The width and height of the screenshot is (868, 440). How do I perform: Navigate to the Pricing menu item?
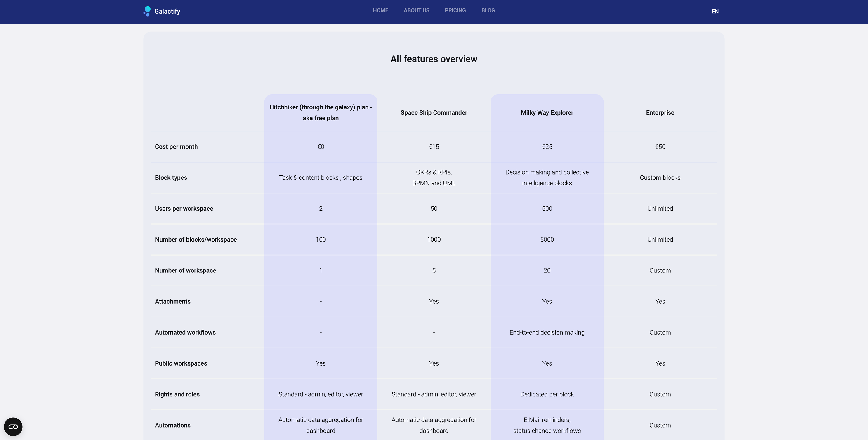coord(455,10)
